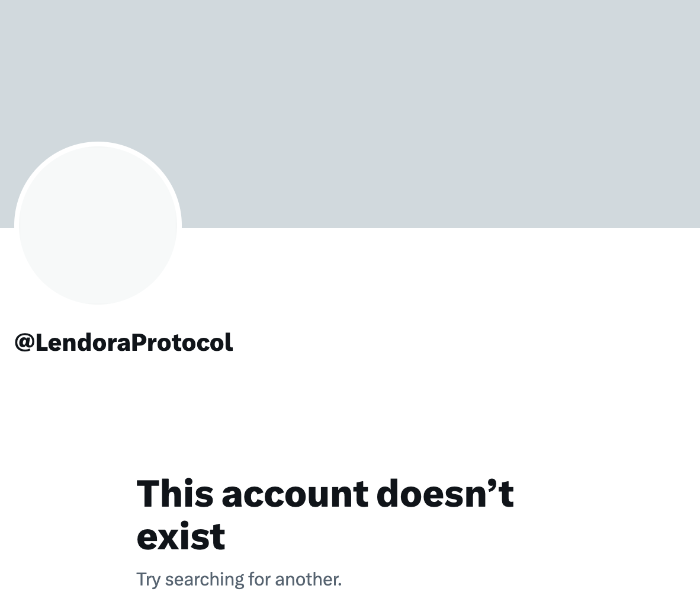Select the @LendoraProtocol handle text
This screenshot has height=608, width=700.
[x=124, y=343]
